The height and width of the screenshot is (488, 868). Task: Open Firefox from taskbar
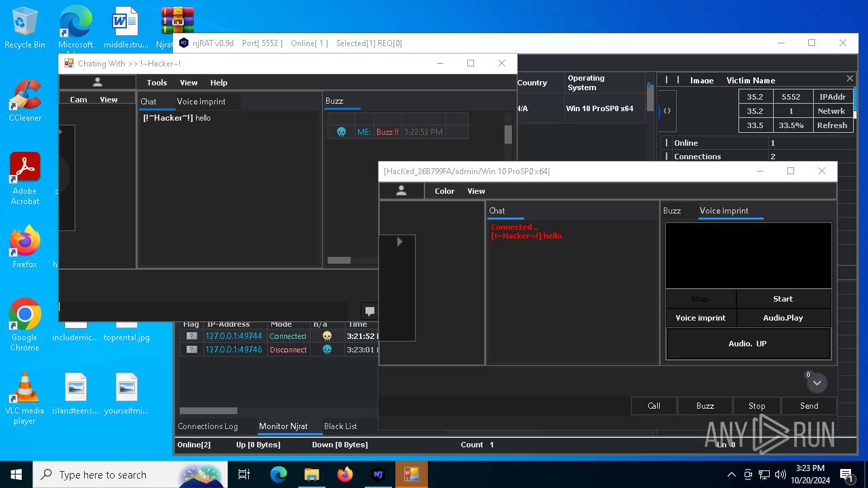(x=344, y=474)
